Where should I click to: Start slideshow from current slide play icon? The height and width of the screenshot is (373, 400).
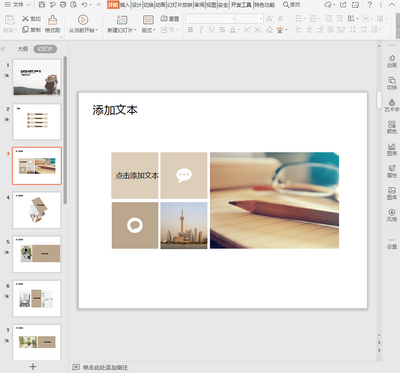[x=83, y=20]
